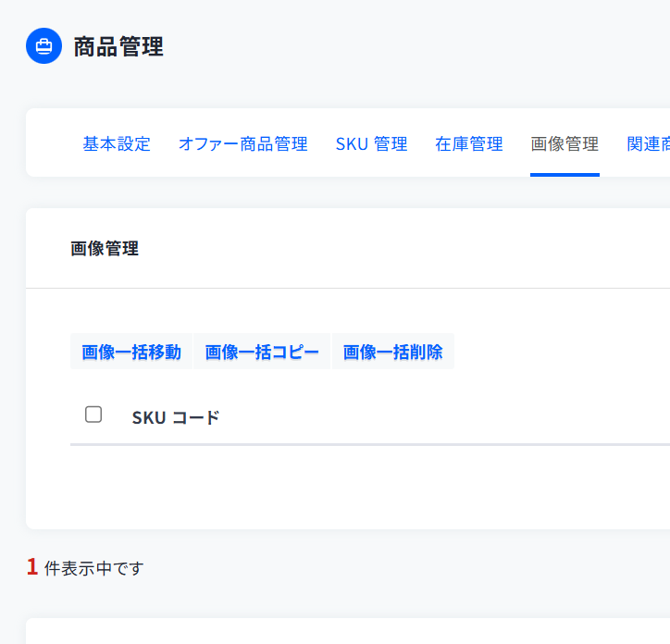This screenshot has width=670, height=644.
Task: Select the active 画像管理 tab
Action: 565,143
